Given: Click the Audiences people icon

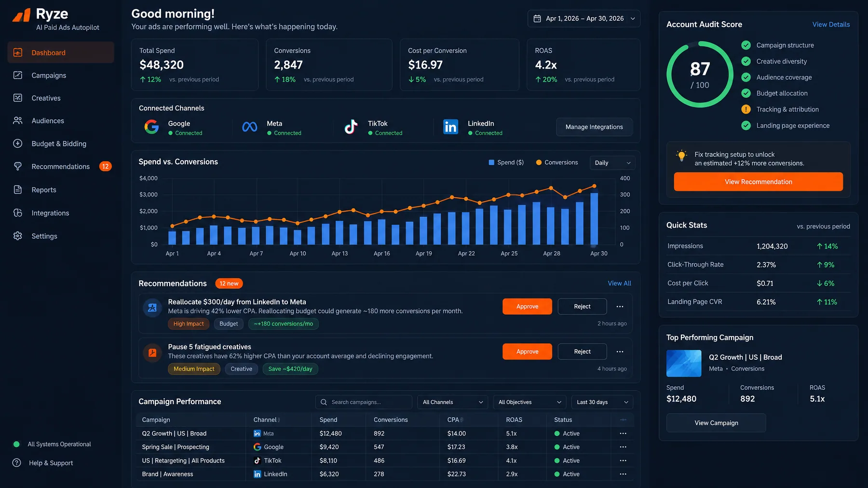Looking at the screenshot, I should 18,121.
